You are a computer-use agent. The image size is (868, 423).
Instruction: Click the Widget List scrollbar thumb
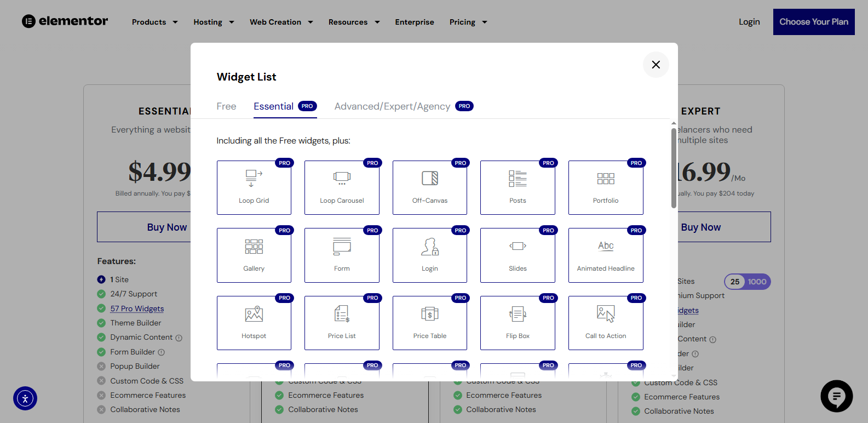pyautogui.click(x=674, y=168)
